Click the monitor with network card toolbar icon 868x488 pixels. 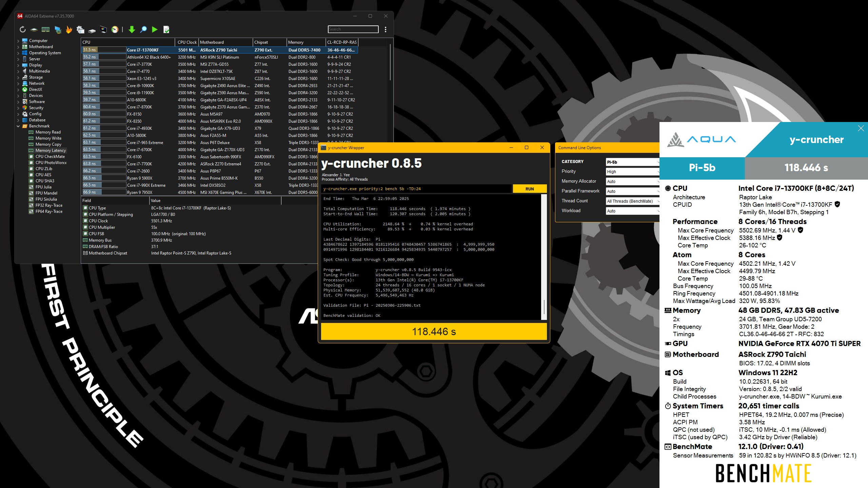(58, 30)
